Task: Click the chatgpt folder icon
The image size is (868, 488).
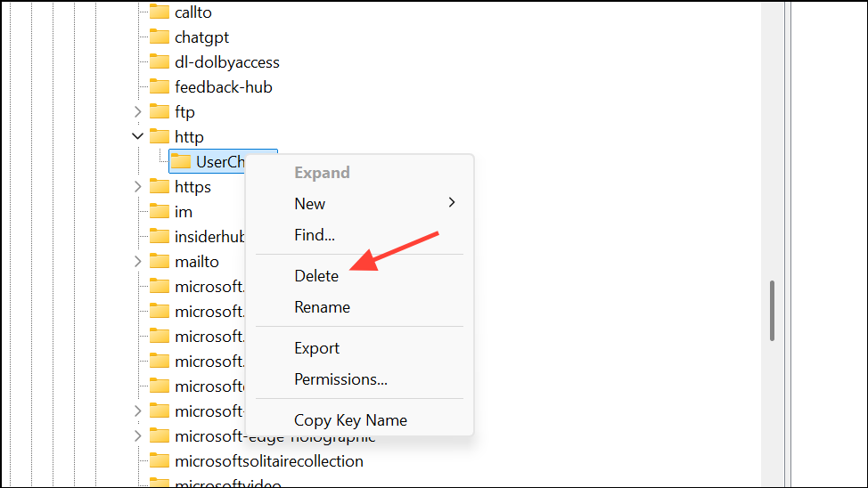Action: coord(160,37)
